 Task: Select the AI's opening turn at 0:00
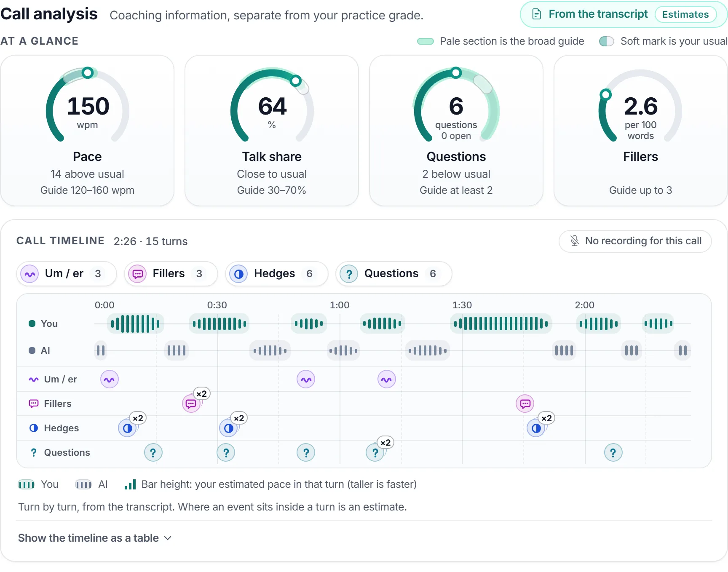(101, 351)
